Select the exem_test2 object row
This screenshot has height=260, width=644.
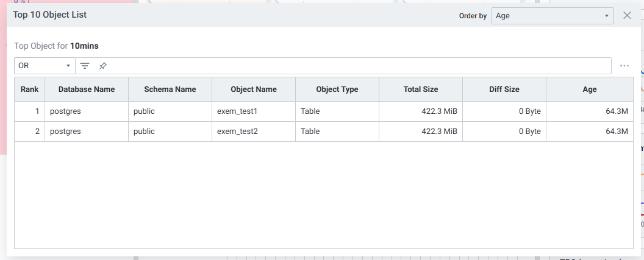[x=238, y=132]
